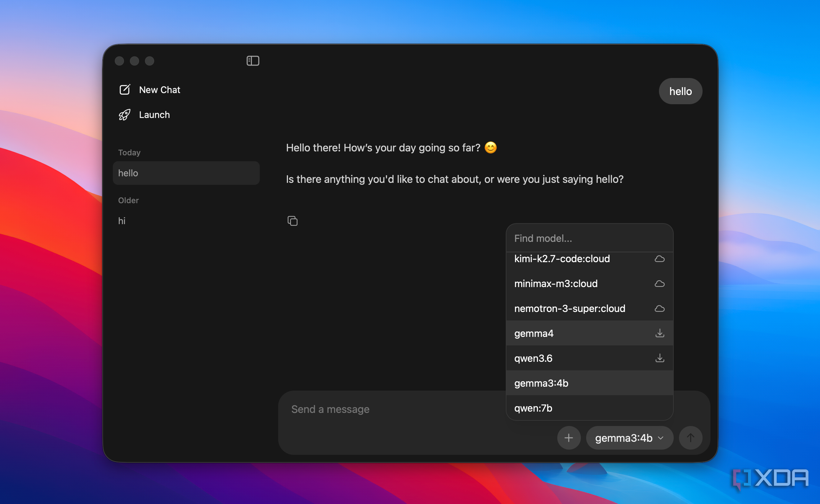Click cloud icon next to nemotron-3-super:cloud
Image resolution: width=820 pixels, height=504 pixels.
(x=660, y=309)
